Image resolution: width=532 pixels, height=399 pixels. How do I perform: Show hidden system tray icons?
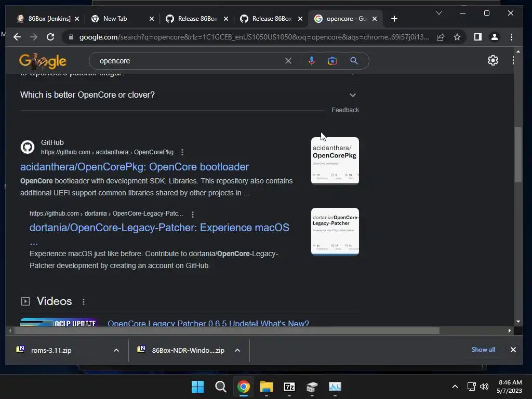[455, 387]
